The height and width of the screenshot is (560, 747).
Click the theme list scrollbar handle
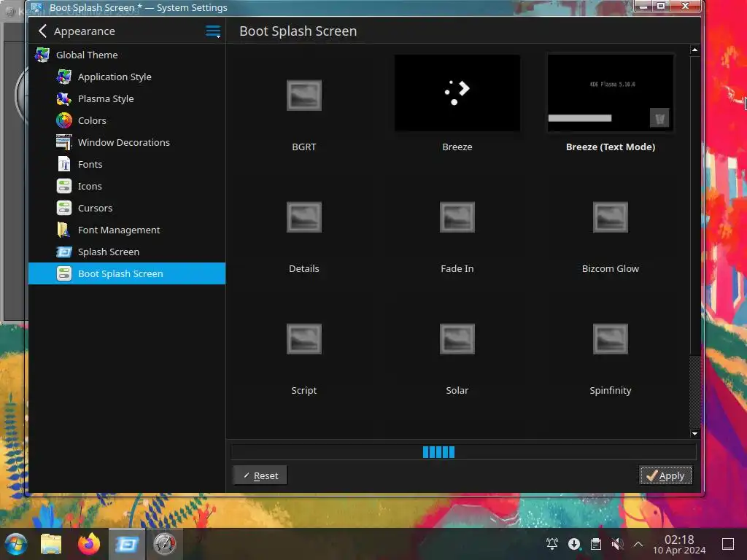click(694, 205)
